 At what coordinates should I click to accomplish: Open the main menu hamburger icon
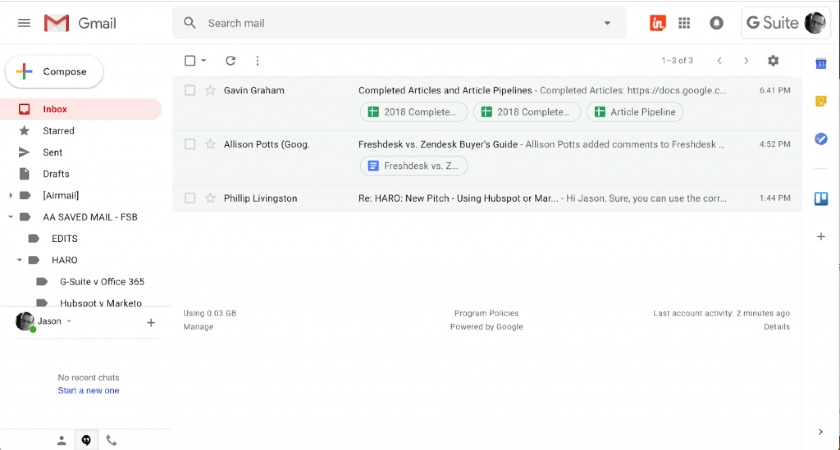[24, 23]
